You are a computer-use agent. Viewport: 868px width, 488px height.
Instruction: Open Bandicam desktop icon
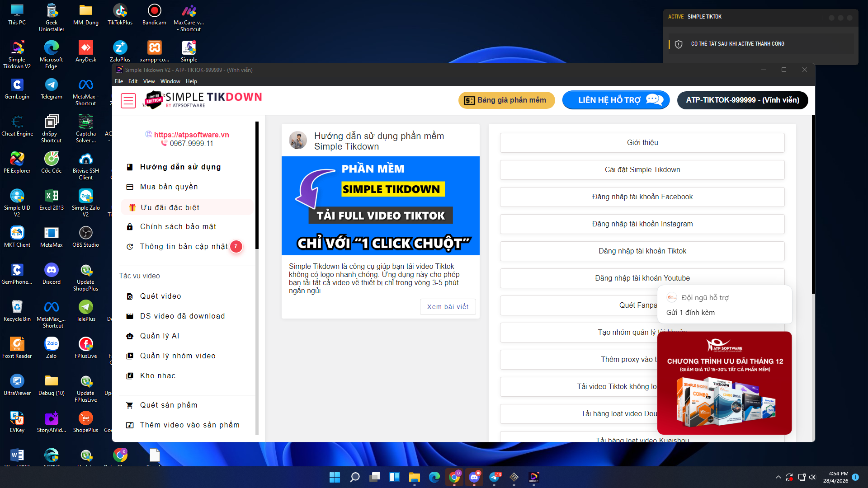[x=155, y=14]
